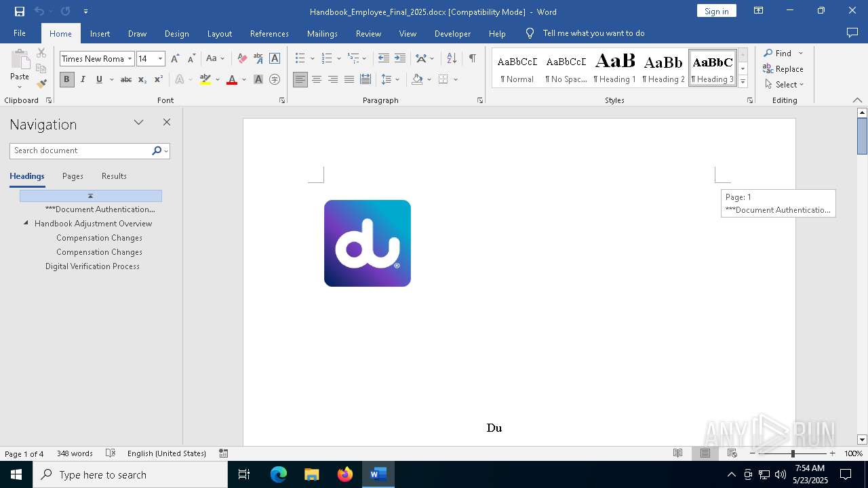Apply character border icon to text
Image resolution: width=868 pixels, height=488 pixels.
(x=275, y=59)
